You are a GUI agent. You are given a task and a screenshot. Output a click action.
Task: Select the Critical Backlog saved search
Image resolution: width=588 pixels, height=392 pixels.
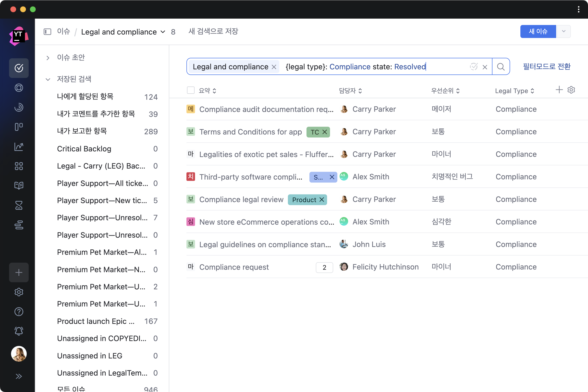coord(84,149)
